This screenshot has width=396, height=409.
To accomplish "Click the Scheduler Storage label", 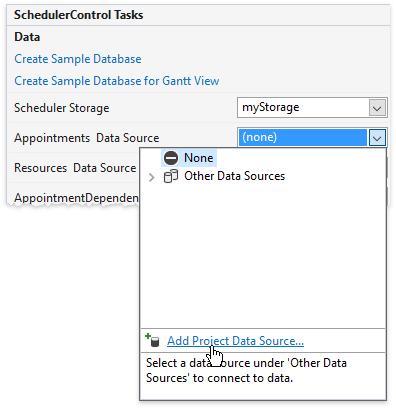I will [62, 108].
